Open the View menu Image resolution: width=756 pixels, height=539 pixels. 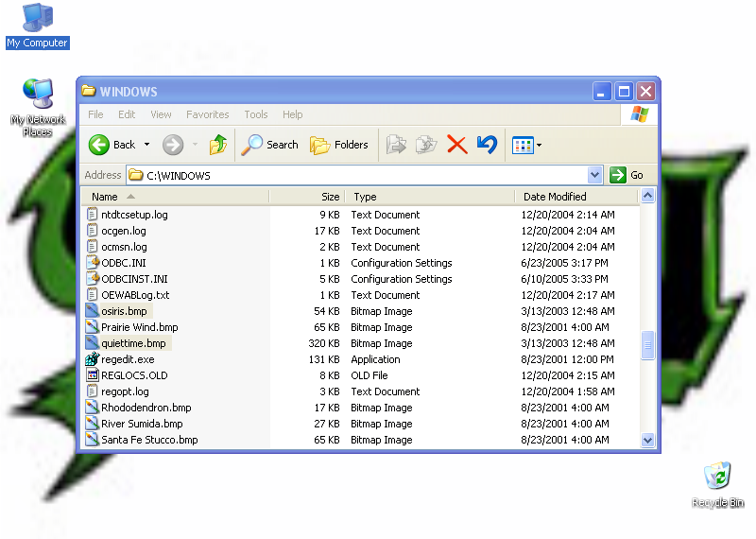tap(161, 114)
